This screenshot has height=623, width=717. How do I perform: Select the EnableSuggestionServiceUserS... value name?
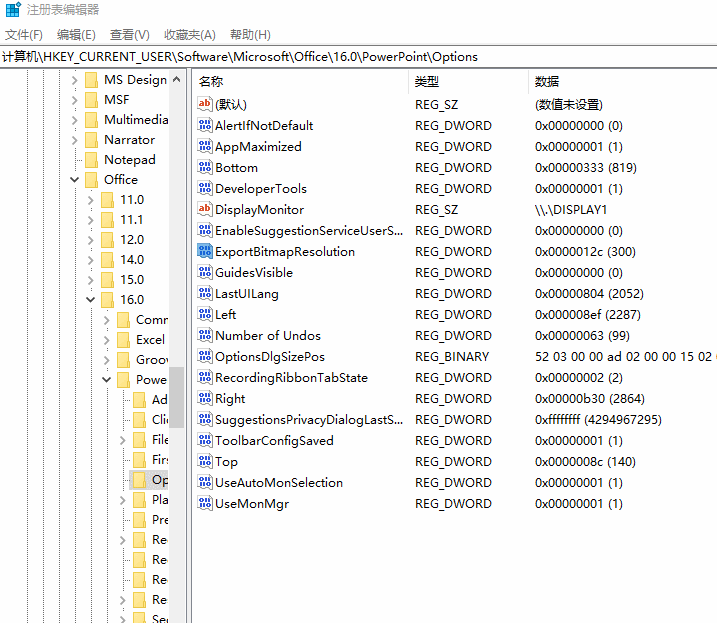[x=309, y=231]
